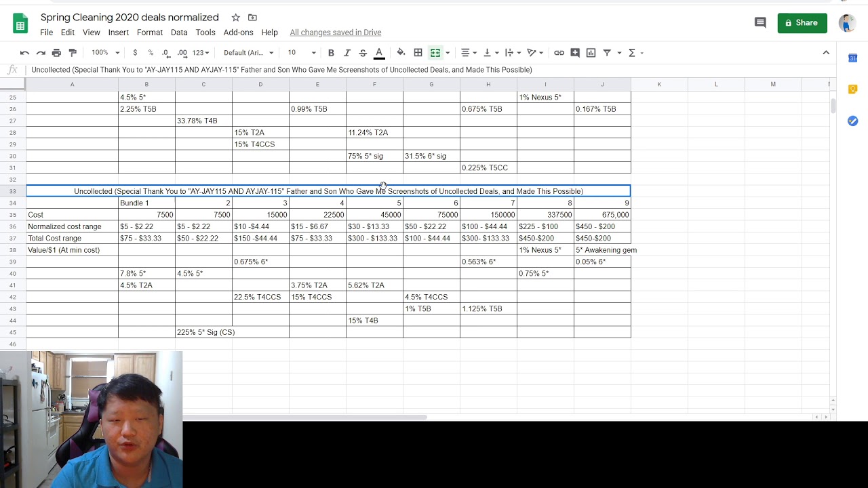Create a filter
Image resolution: width=868 pixels, height=488 pixels.
(607, 53)
